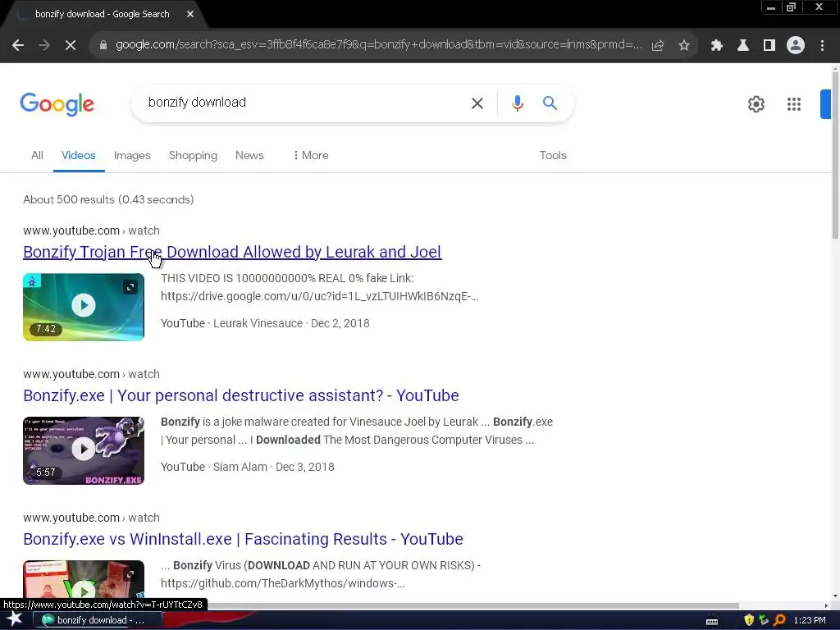This screenshot has height=630, width=840.
Task: Click the network connection tray icon
Action: coord(764,620)
